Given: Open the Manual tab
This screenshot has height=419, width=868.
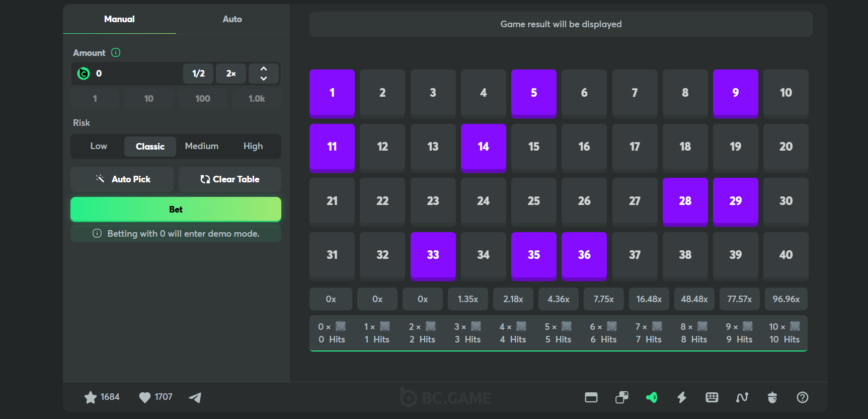Looking at the screenshot, I should pyautogui.click(x=119, y=19).
